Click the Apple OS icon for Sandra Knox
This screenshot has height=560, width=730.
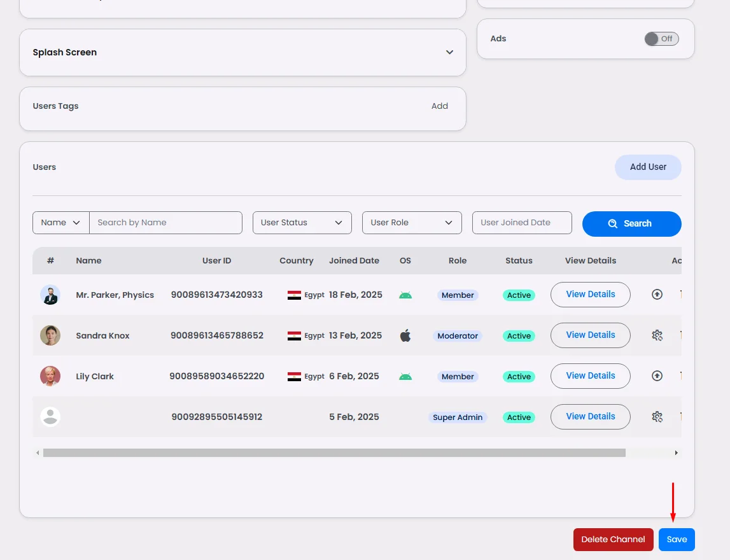pos(405,335)
